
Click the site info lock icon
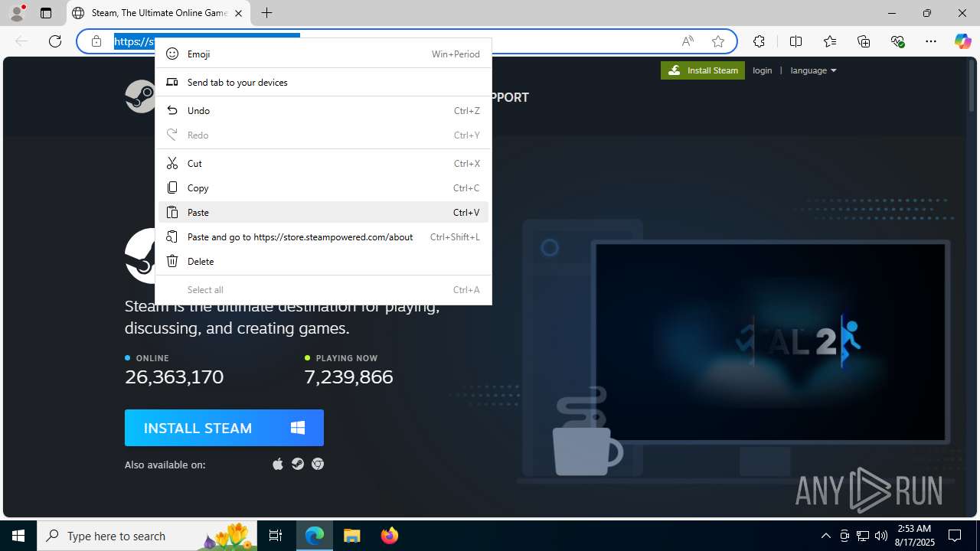[x=96, y=41]
